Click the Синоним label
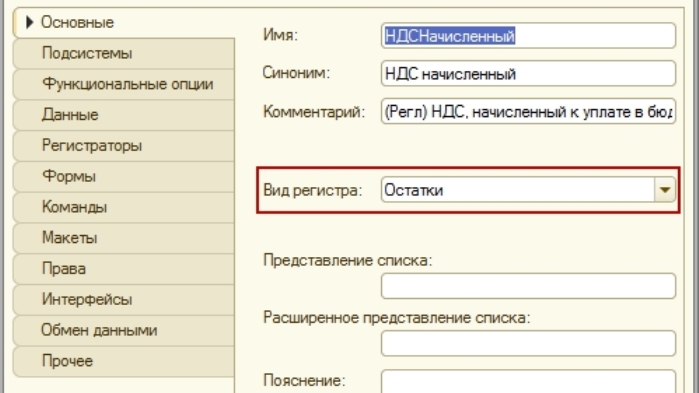The width and height of the screenshot is (699, 393). click(x=296, y=73)
